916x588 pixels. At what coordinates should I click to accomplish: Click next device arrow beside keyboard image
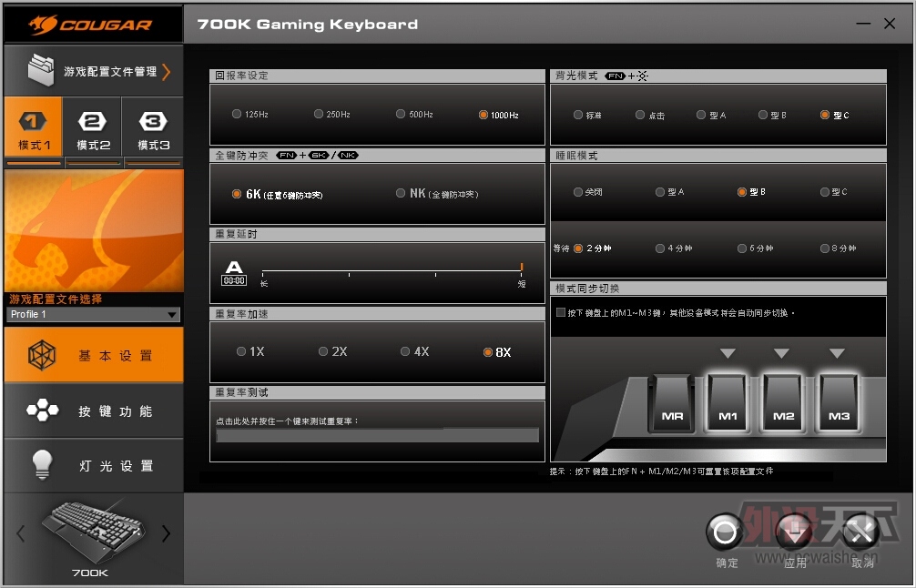(x=166, y=533)
